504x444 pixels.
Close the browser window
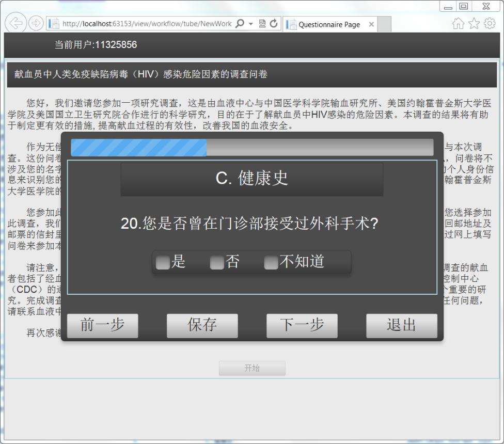(x=486, y=6)
